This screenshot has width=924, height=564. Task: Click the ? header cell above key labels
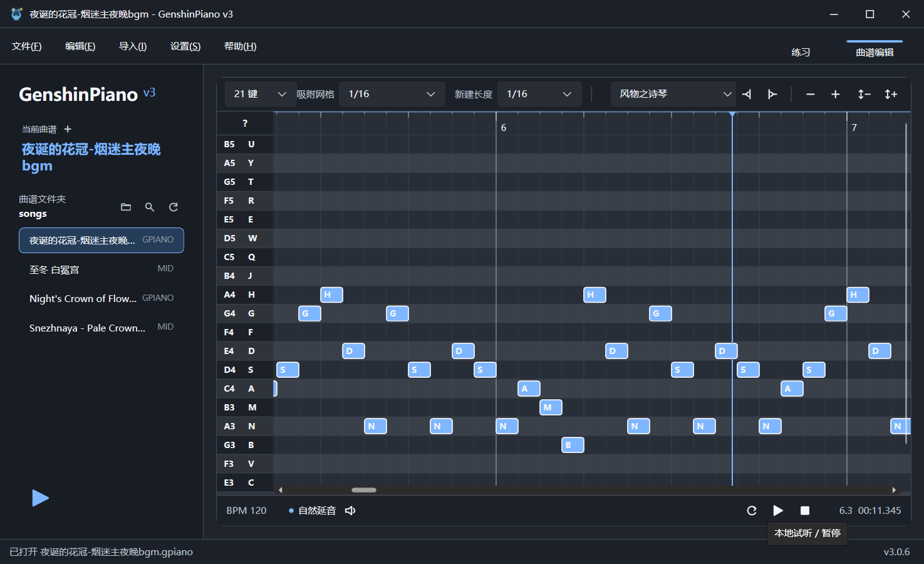[x=245, y=123]
